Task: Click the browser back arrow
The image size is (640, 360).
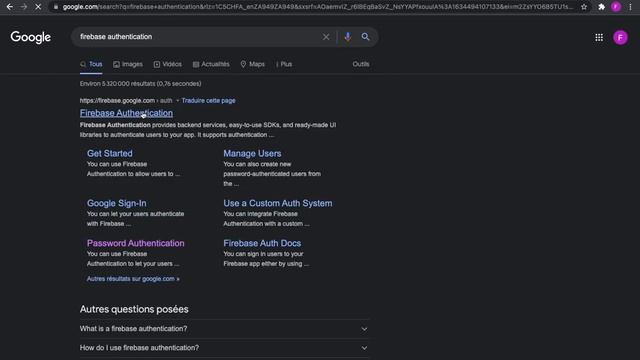Action: point(9,7)
